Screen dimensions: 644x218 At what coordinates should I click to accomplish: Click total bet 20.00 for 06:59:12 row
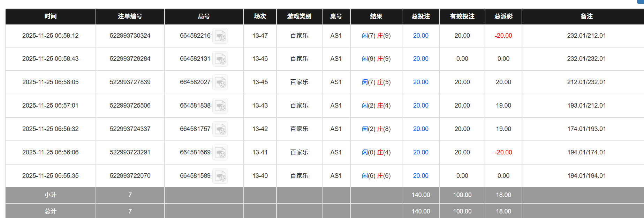click(421, 36)
